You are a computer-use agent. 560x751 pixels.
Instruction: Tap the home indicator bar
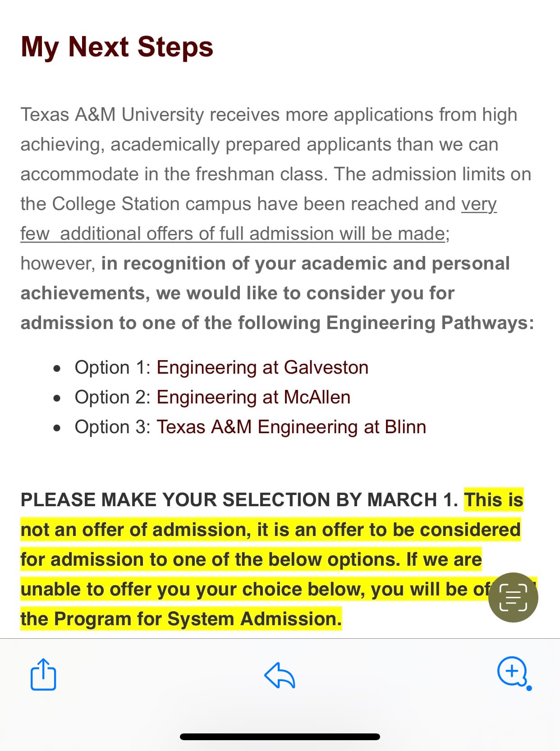point(280,737)
